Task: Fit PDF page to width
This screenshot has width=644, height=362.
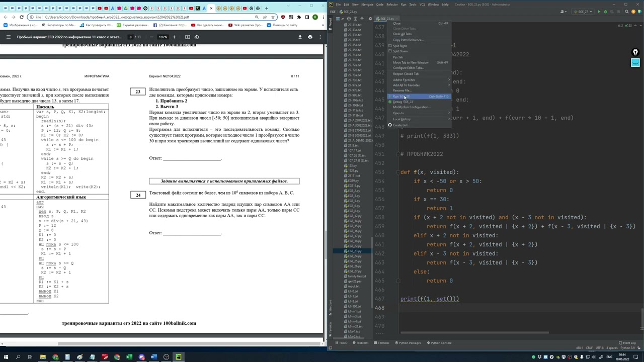Action: pos(188,37)
